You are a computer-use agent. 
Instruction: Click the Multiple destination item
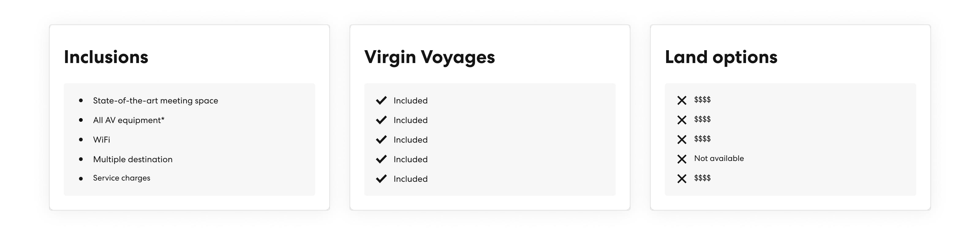pyautogui.click(x=132, y=159)
